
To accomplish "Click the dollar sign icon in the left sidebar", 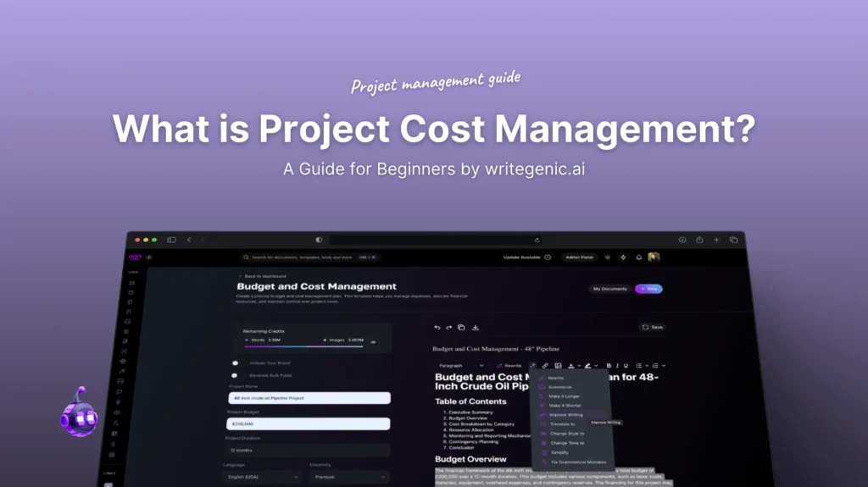I will [x=113, y=445].
